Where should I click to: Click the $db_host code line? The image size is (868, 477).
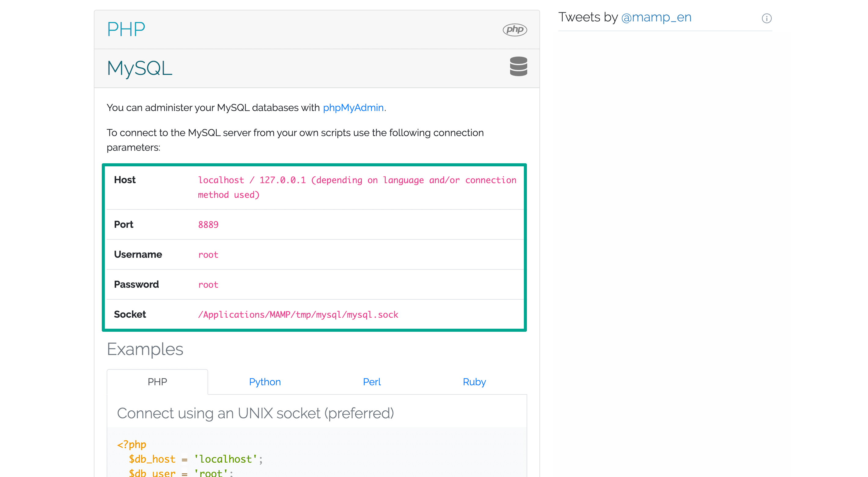(195, 459)
